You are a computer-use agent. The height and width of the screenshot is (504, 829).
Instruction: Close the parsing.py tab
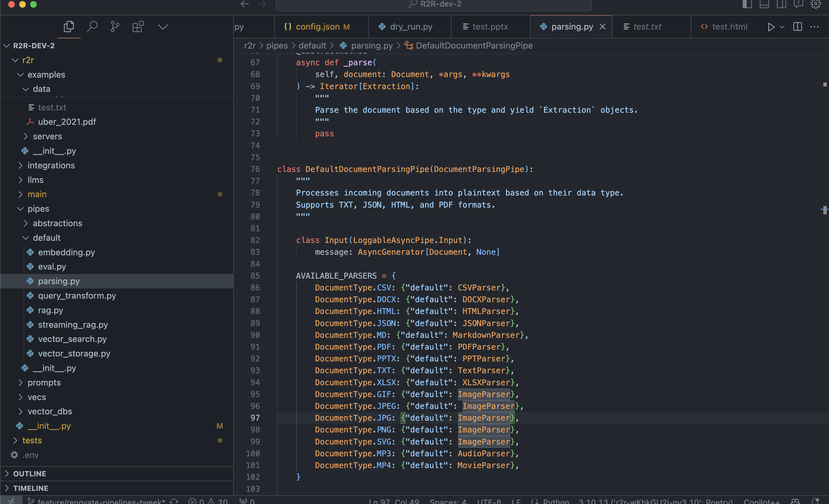[x=603, y=27]
